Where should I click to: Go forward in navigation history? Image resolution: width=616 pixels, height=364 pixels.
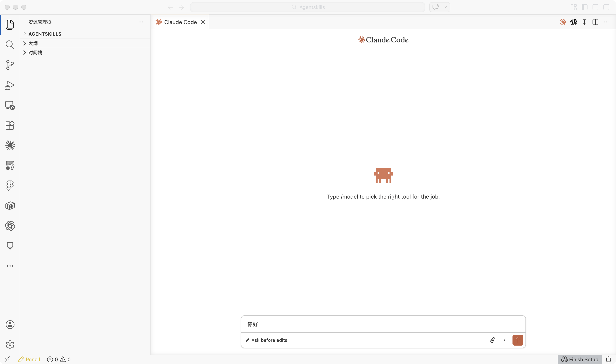click(181, 7)
